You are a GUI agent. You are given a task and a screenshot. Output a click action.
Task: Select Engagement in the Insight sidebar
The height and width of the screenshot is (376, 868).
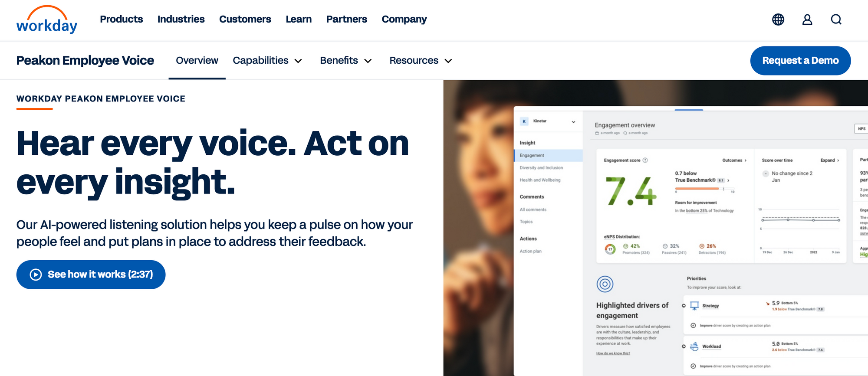pos(549,155)
